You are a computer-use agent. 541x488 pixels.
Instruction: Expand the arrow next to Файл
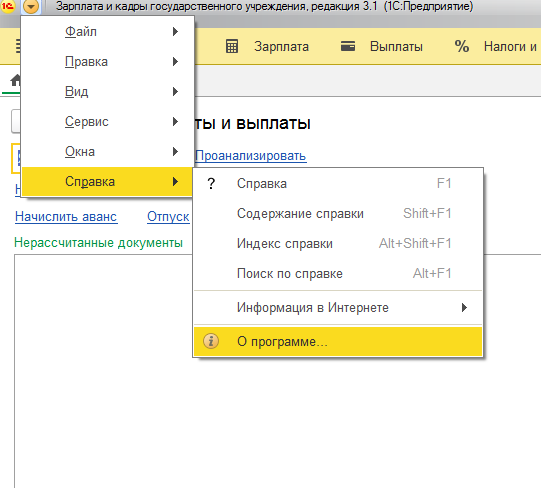pyautogui.click(x=175, y=32)
